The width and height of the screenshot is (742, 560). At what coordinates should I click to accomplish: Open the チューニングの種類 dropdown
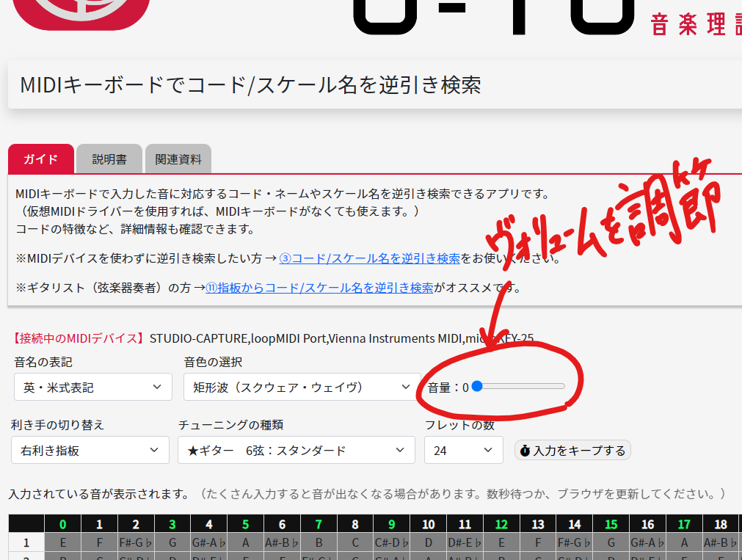[296, 450]
